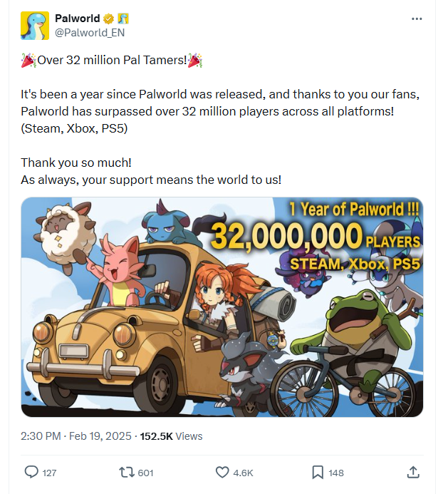Click the affiliate badge beside the verified checkmark

click(x=123, y=19)
